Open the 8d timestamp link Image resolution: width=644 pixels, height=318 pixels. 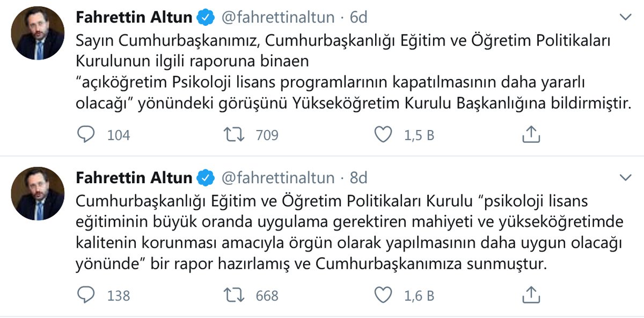pyautogui.click(x=358, y=177)
